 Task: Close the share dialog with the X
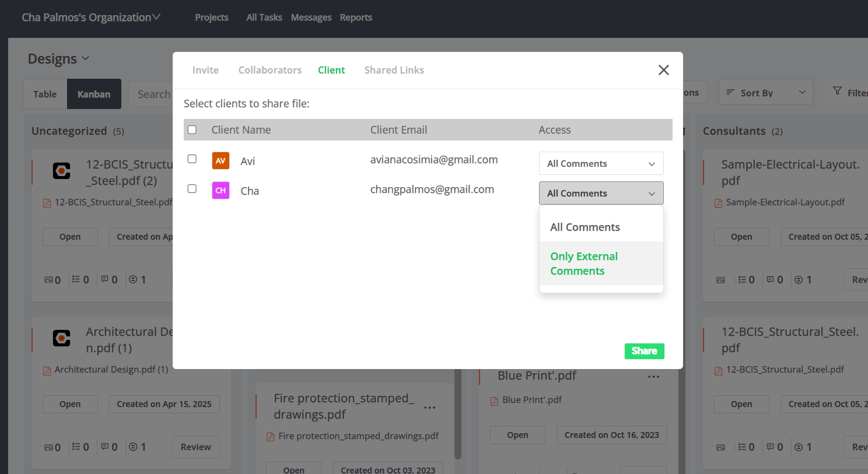click(x=663, y=70)
